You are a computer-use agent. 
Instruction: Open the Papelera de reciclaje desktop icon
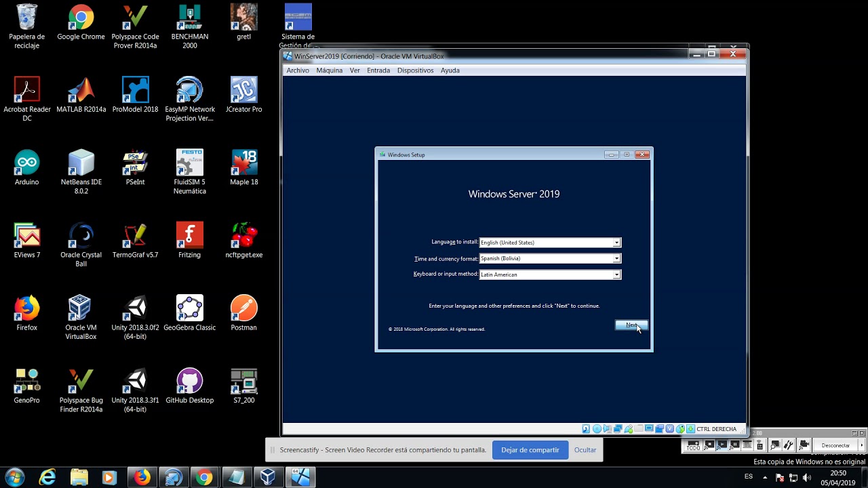tap(27, 26)
